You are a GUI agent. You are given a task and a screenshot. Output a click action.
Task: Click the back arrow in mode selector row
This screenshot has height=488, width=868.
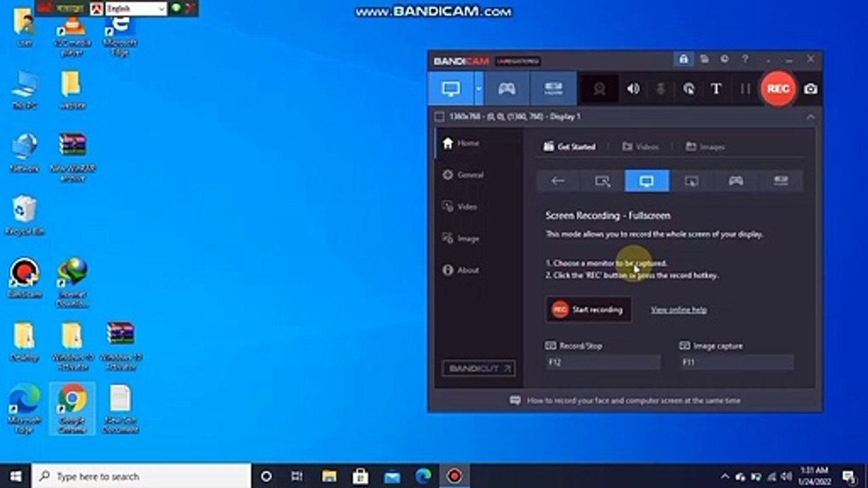coord(558,181)
